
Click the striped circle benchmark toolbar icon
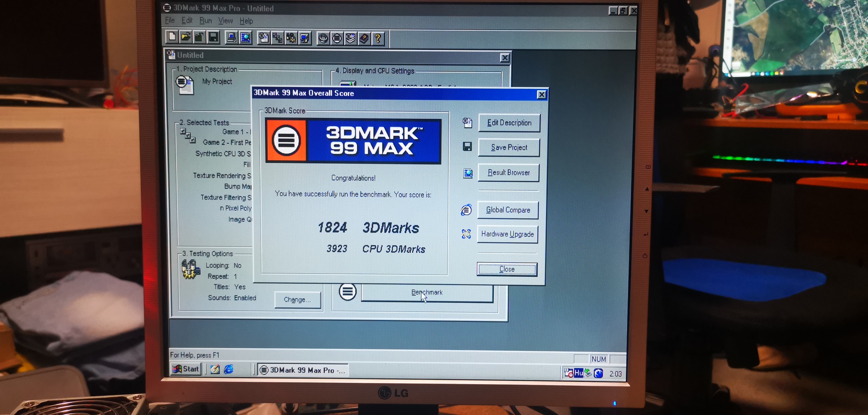tap(337, 39)
